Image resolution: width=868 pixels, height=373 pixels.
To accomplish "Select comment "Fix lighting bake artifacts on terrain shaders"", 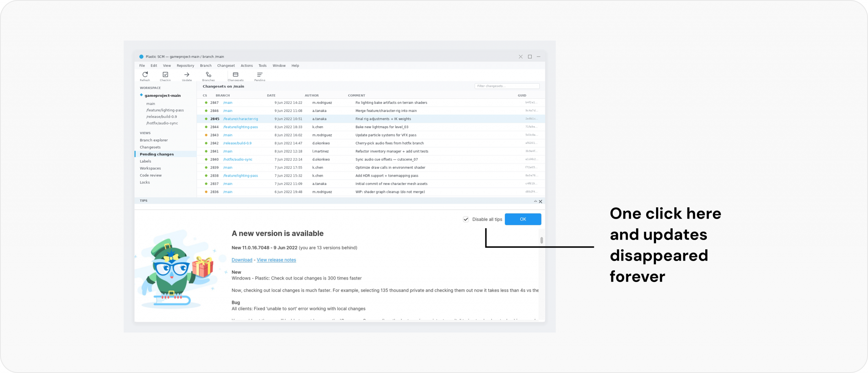I will [391, 103].
